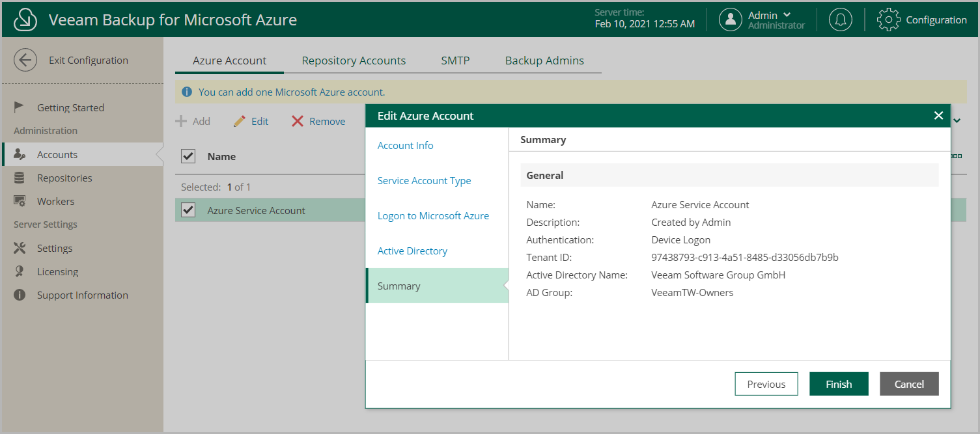Image resolution: width=980 pixels, height=434 pixels.
Task: Click the Remove red X icon
Action: click(x=298, y=121)
